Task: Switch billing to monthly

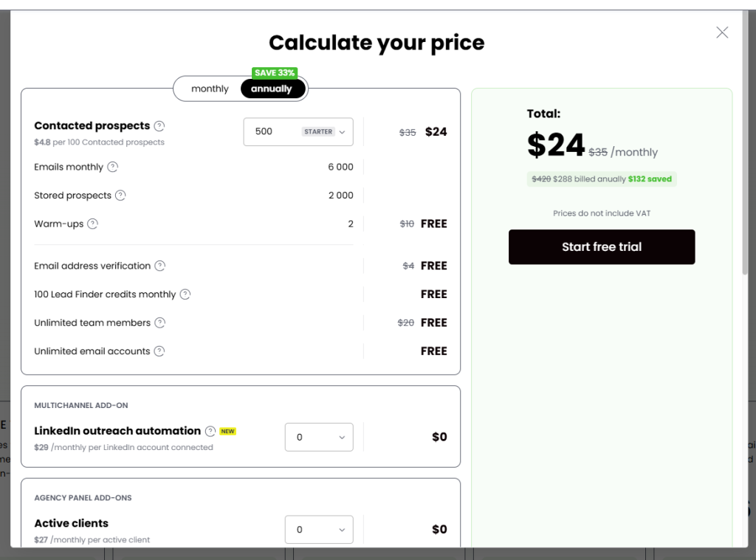Action: tap(210, 89)
